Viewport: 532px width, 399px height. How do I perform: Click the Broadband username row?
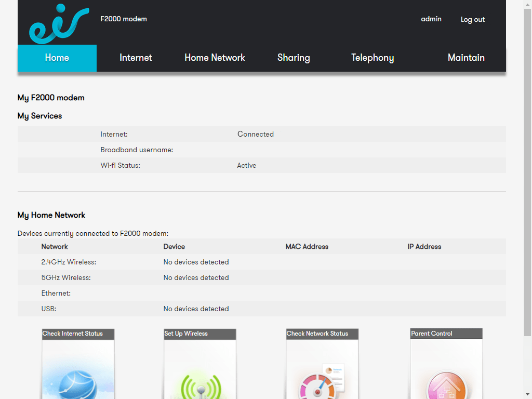pyautogui.click(x=137, y=150)
